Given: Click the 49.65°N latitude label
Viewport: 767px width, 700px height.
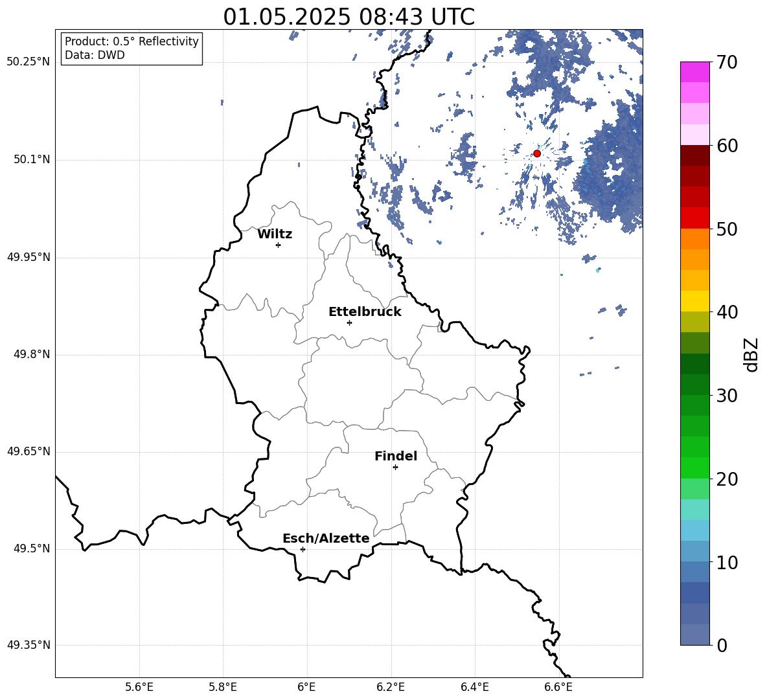Looking at the screenshot, I should (x=29, y=451).
